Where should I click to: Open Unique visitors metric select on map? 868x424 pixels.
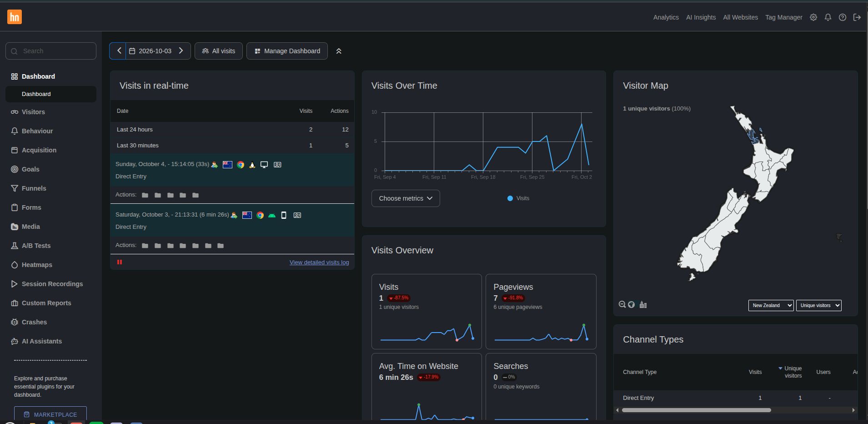point(818,305)
